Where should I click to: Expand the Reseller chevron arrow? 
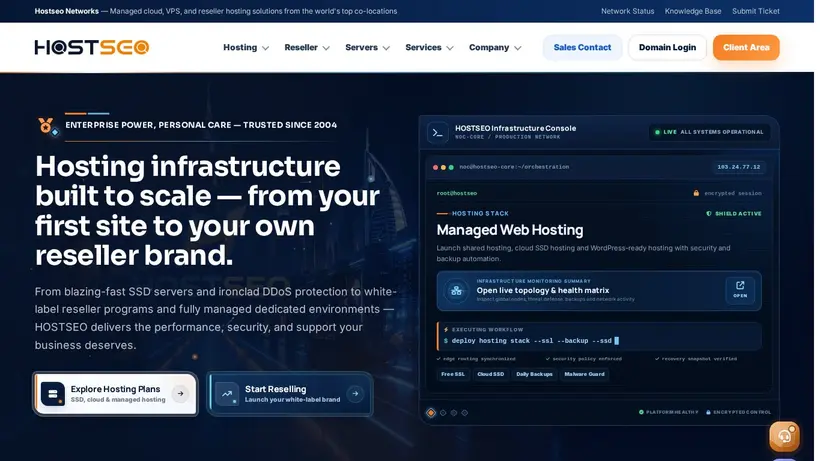tap(326, 48)
